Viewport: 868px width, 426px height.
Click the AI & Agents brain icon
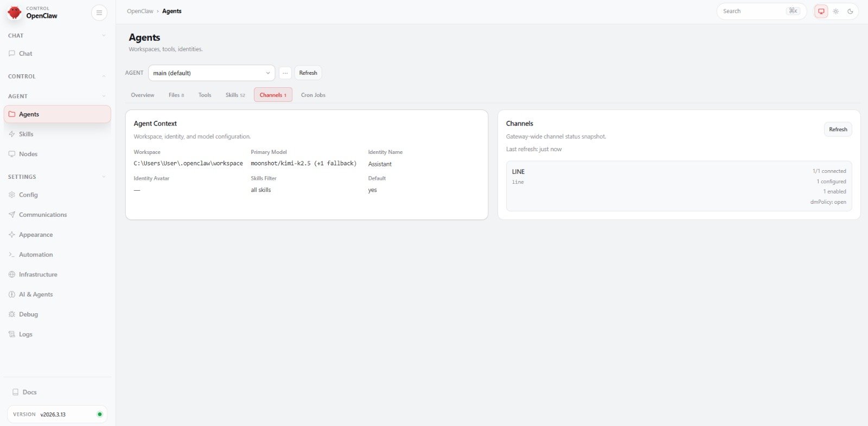(12, 294)
